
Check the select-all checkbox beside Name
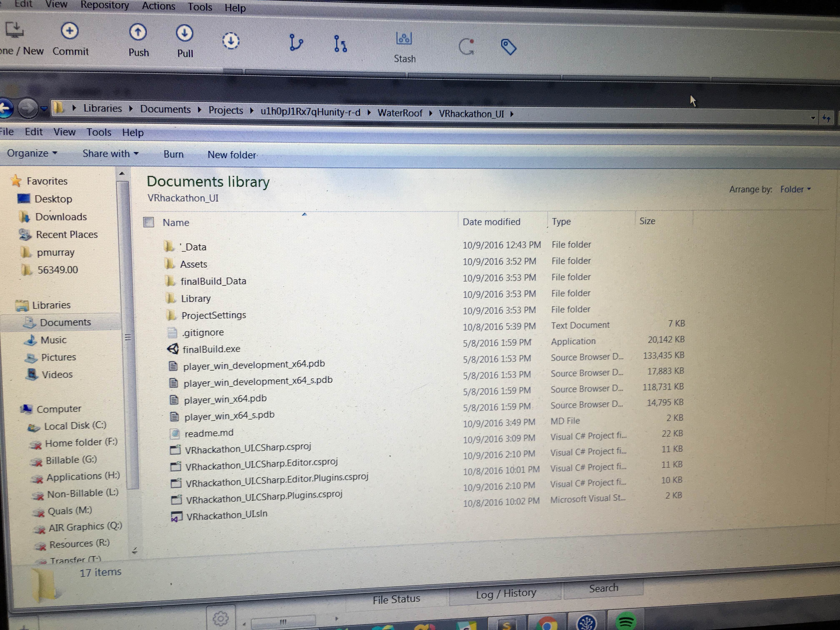(x=149, y=222)
